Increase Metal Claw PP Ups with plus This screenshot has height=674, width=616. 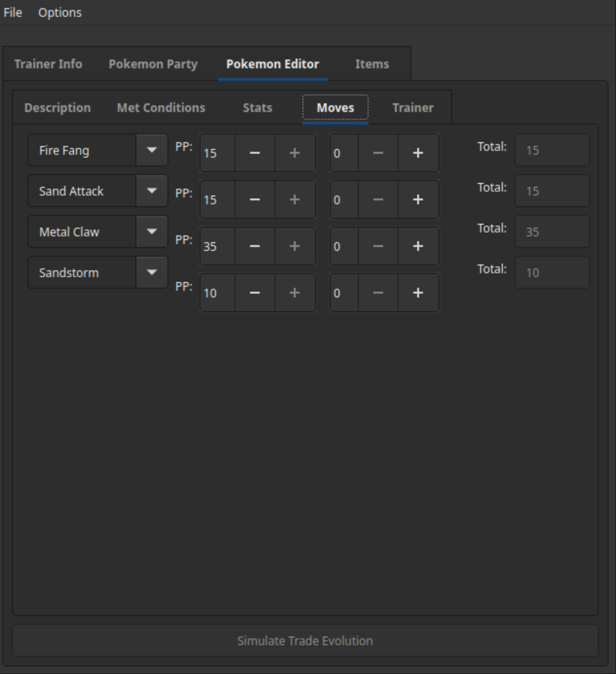(x=418, y=247)
